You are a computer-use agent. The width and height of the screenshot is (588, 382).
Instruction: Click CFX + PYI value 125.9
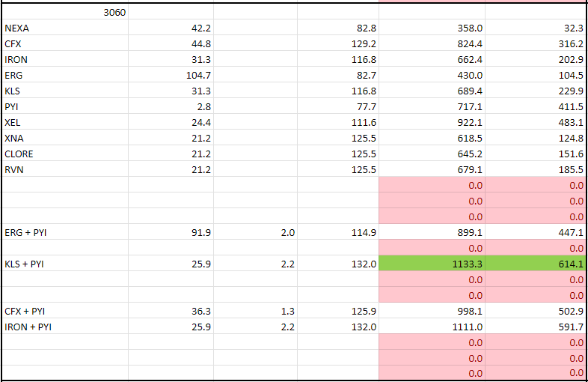(338, 311)
